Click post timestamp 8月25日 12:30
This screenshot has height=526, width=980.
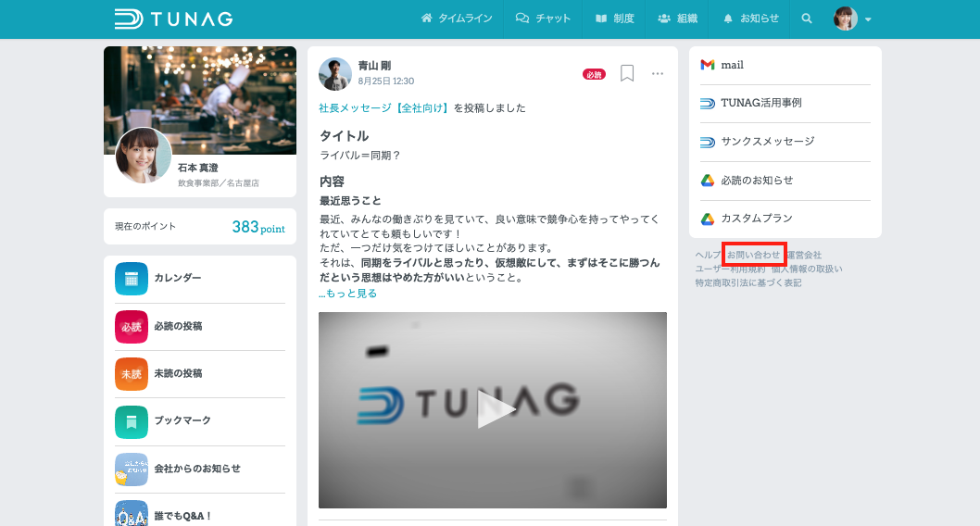tap(385, 81)
